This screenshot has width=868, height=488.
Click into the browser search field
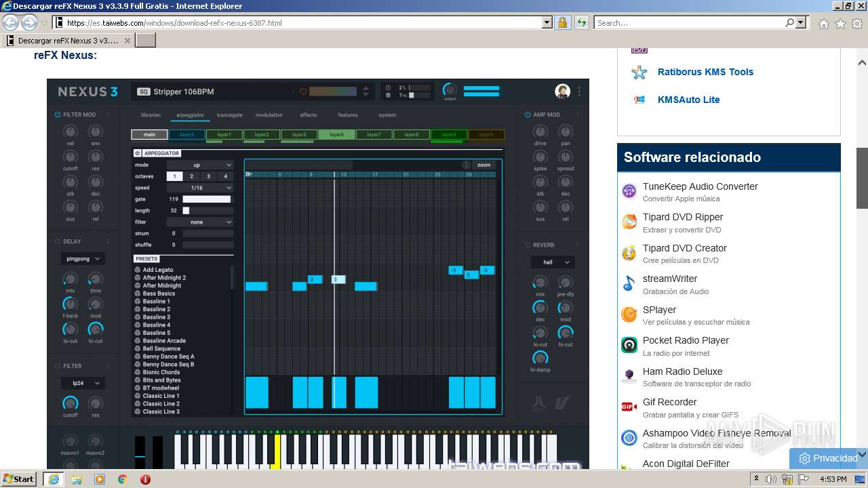tap(689, 22)
